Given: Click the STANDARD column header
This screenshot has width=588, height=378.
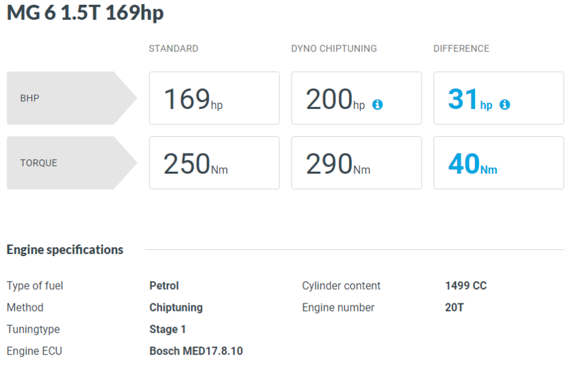Looking at the screenshot, I should coord(173,49).
